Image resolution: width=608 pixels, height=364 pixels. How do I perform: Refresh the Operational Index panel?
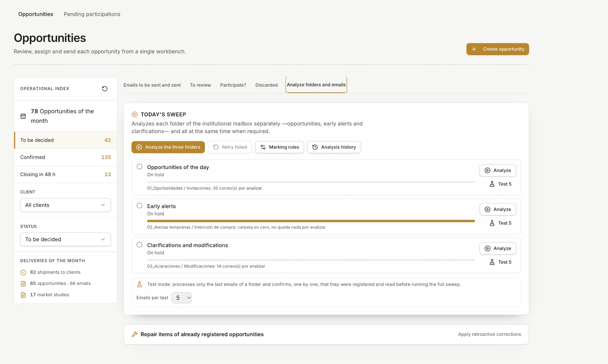coord(105,89)
